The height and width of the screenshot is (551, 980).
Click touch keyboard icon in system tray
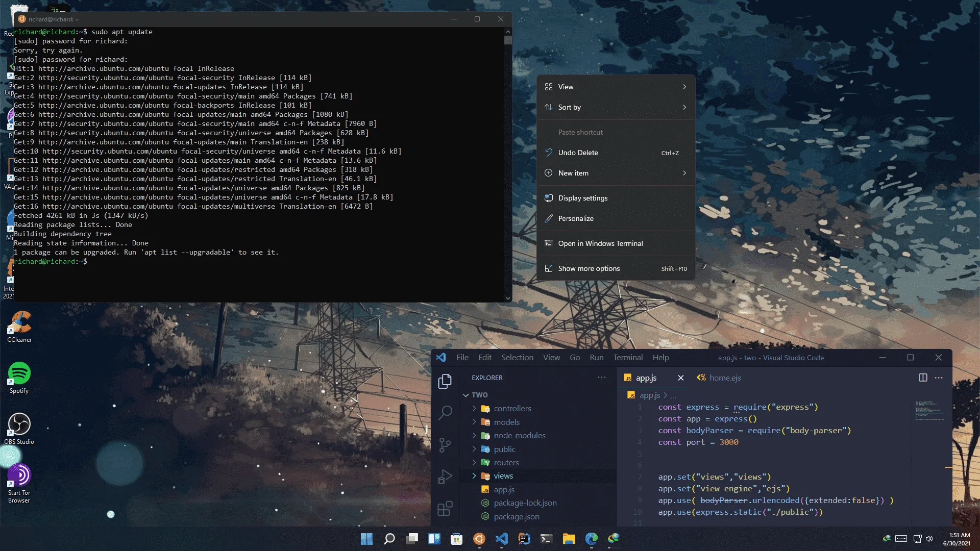click(901, 539)
